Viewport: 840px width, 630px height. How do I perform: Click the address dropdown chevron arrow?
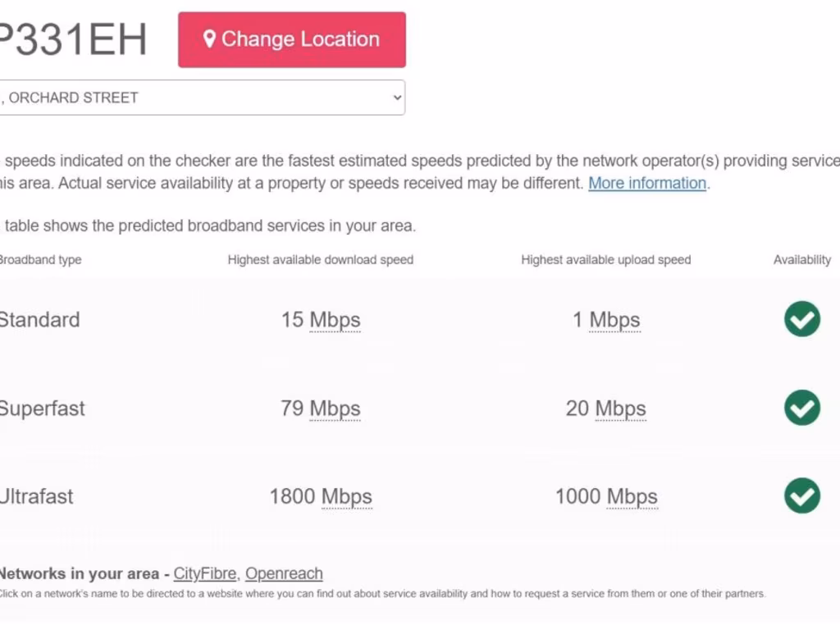397,98
